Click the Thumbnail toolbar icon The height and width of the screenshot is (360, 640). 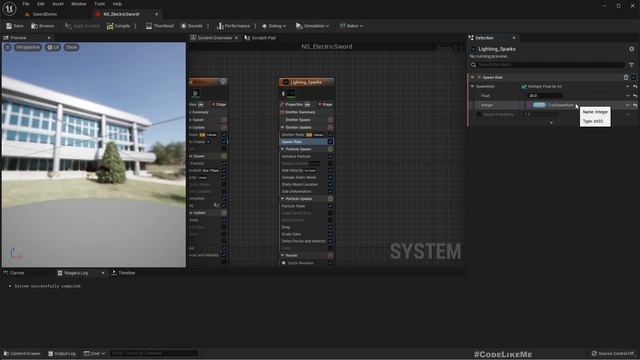[149, 26]
